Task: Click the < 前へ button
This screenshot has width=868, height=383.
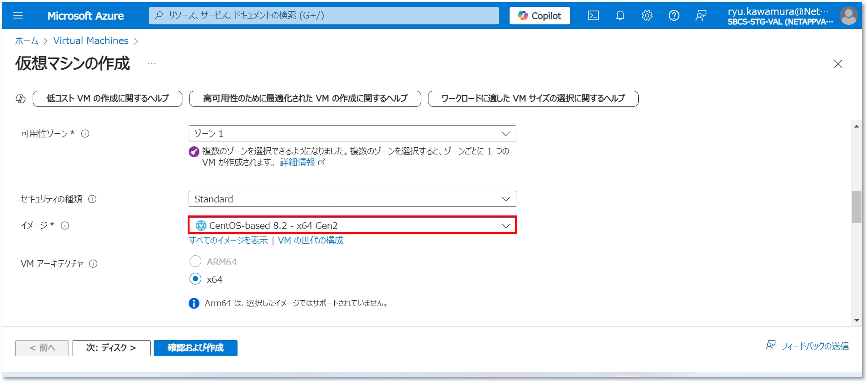Action: point(42,348)
